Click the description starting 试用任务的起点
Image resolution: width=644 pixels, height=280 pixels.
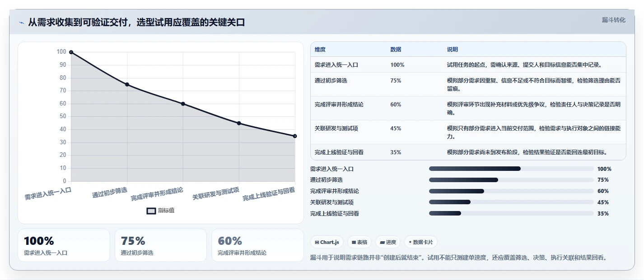click(524, 65)
